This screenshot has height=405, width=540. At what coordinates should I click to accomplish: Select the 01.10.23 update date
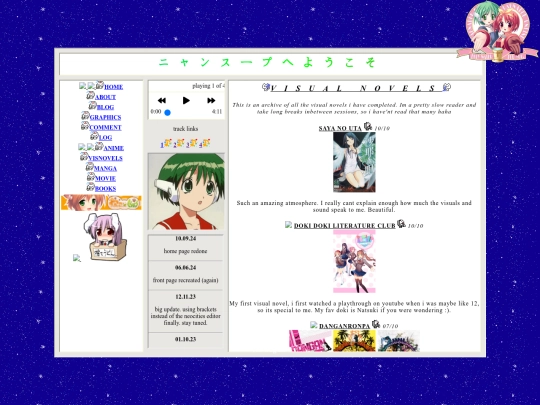tap(185, 340)
